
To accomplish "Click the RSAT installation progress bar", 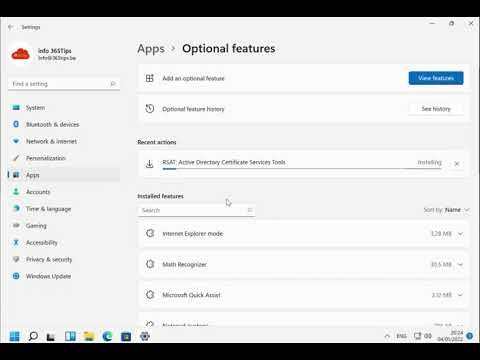I will pos(302,169).
